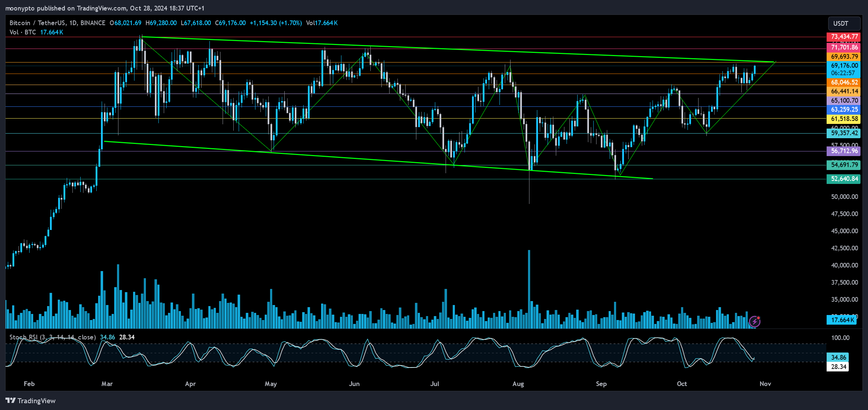This screenshot has height=410, width=868.
Task: Click the TradingView logo at bottom left
Action: pyautogui.click(x=31, y=401)
